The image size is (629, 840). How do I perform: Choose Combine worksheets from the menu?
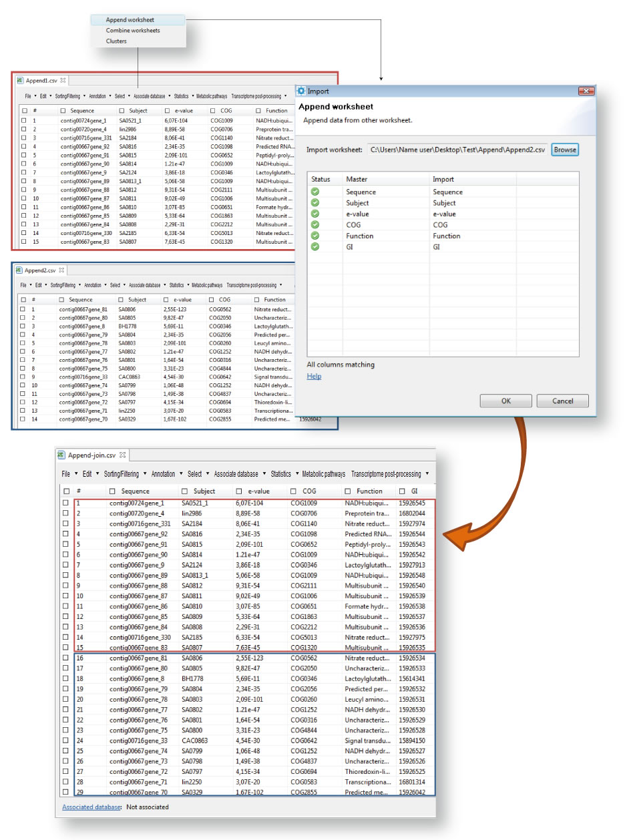(133, 31)
